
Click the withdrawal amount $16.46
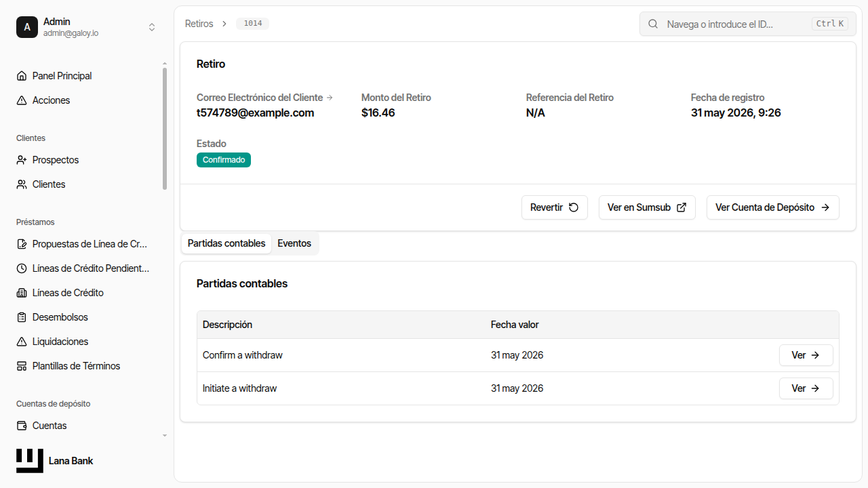[x=378, y=113]
